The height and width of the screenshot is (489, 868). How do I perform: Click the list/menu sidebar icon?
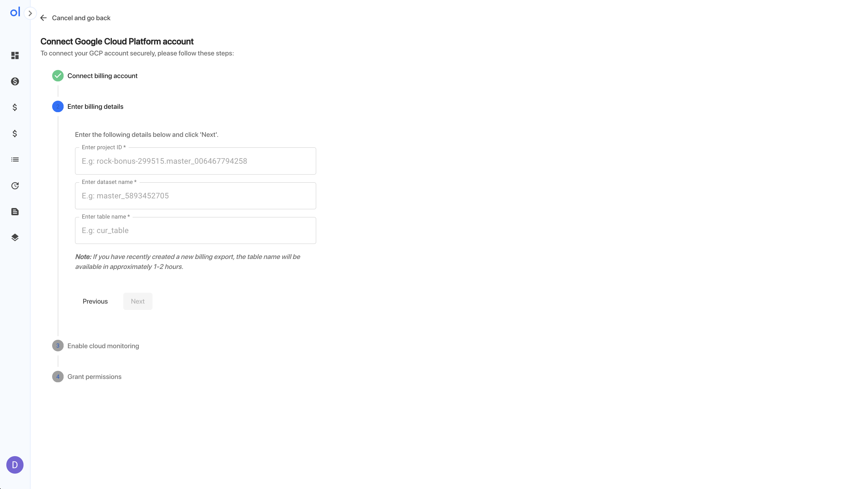click(x=15, y=159)
